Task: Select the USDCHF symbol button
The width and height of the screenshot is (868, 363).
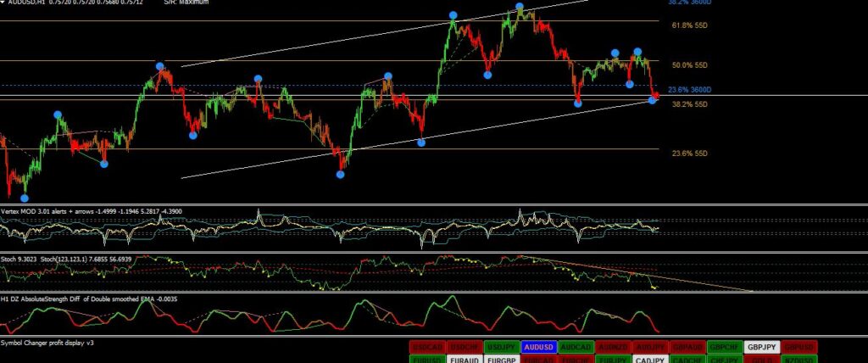Action: (465, 348)
